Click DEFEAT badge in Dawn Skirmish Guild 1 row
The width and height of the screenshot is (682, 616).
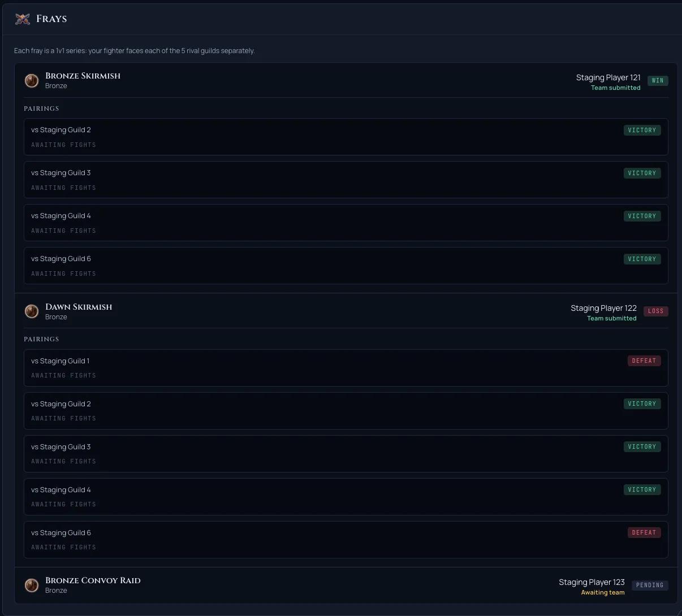[x=644, y=361]
